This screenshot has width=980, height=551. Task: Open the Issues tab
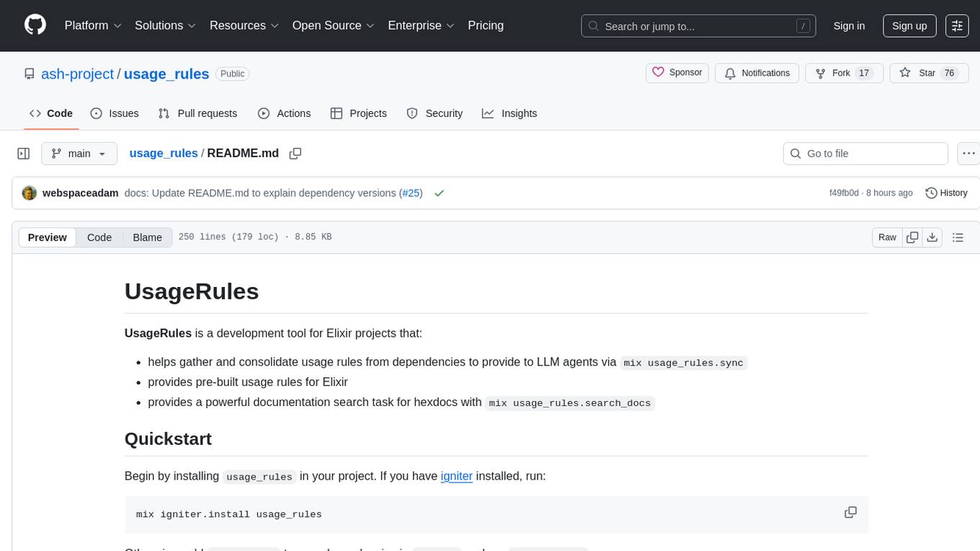click(115, 113)
